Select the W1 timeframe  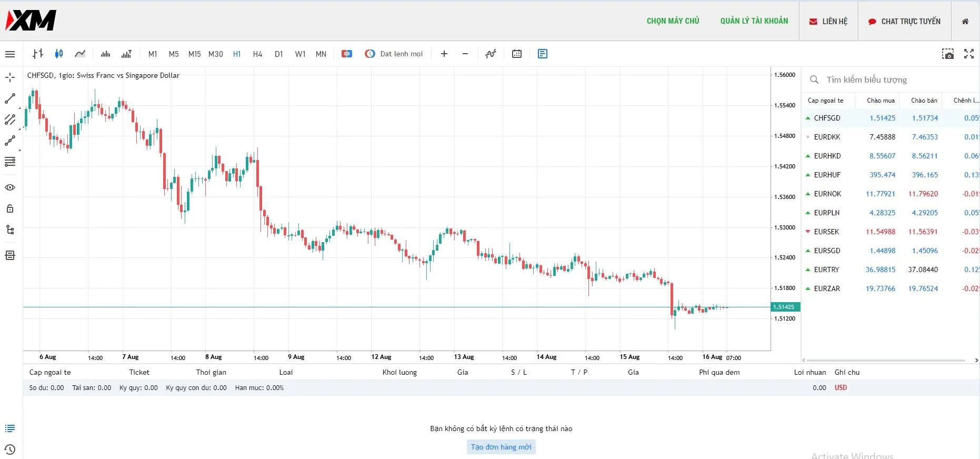pos(300,54)
